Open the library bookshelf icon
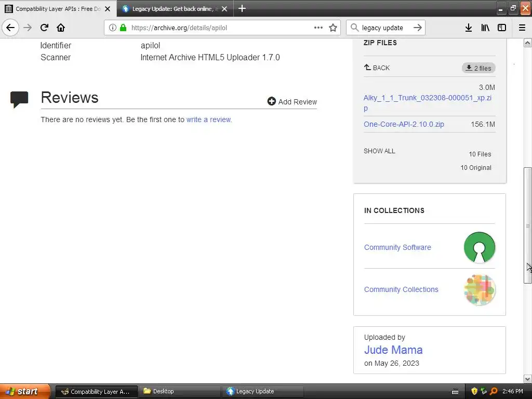 (x=485, y=28)
